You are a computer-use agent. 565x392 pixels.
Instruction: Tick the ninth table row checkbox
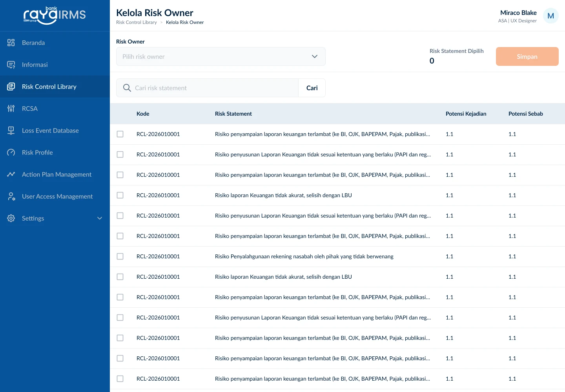(120, 297)
